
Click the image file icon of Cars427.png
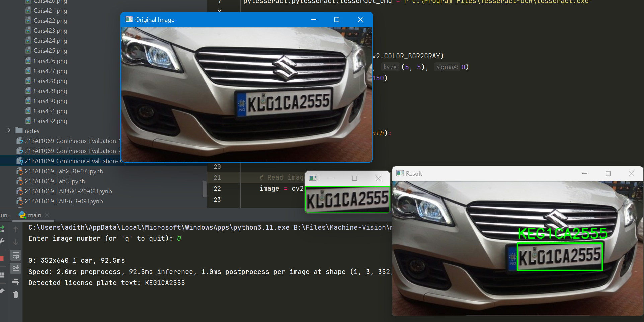(28, 71)
